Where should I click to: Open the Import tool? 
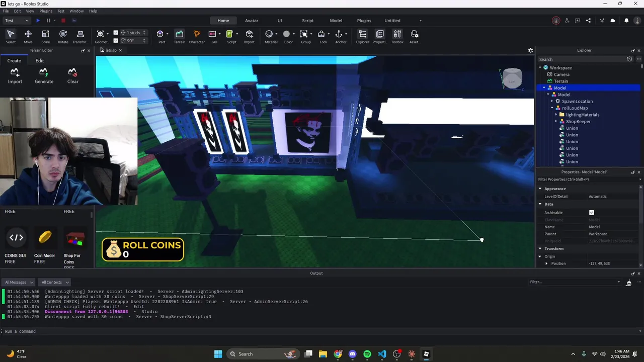249,36
